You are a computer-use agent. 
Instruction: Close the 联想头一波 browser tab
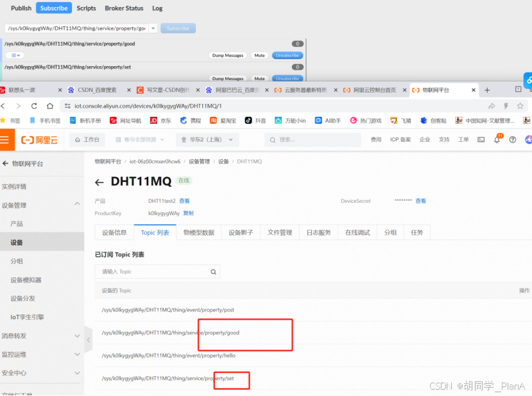60,90
